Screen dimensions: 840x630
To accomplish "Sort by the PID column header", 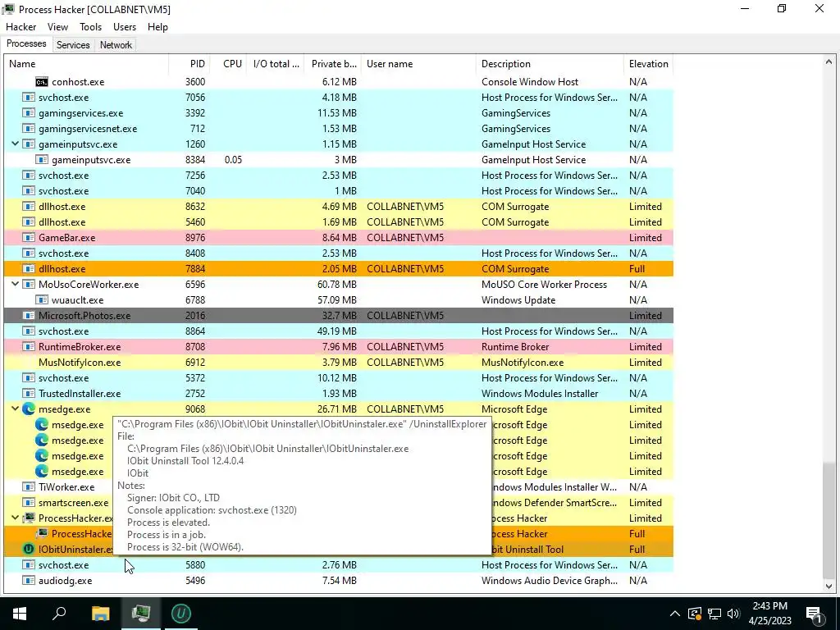I will [189, 64].
